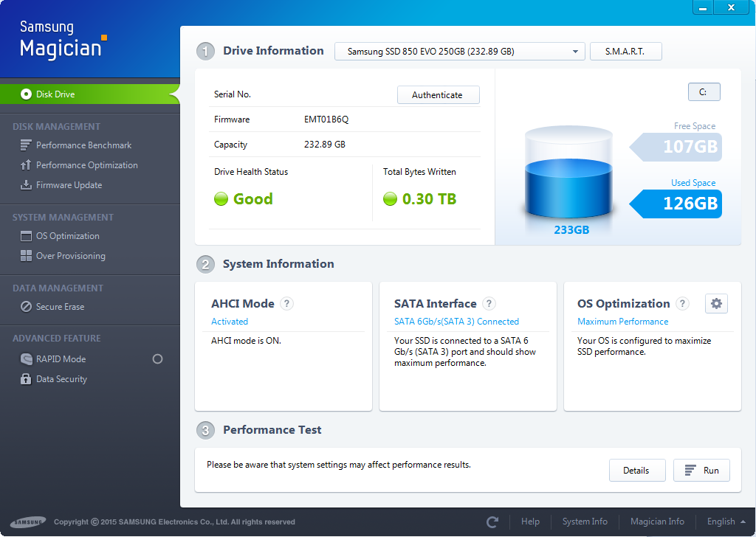Click the Secure Erase sidebar icon
The width and height of the screenshot is (756, 537).
pos(26,307)
